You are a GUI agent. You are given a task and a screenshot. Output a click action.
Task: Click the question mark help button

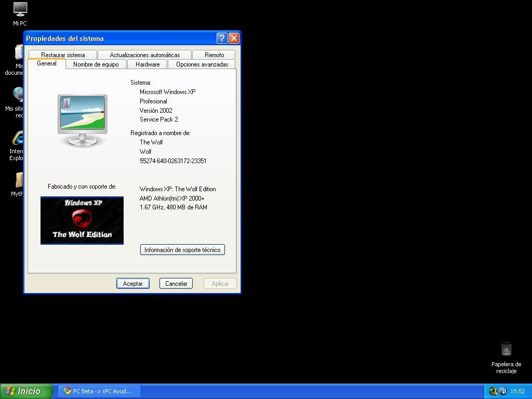[222, 38]
